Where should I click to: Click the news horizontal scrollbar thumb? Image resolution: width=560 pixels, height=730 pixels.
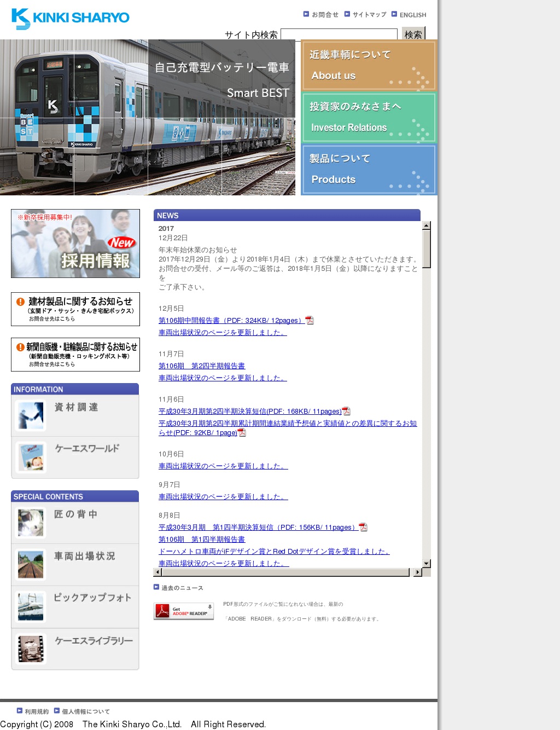click(x=285, y=572)
